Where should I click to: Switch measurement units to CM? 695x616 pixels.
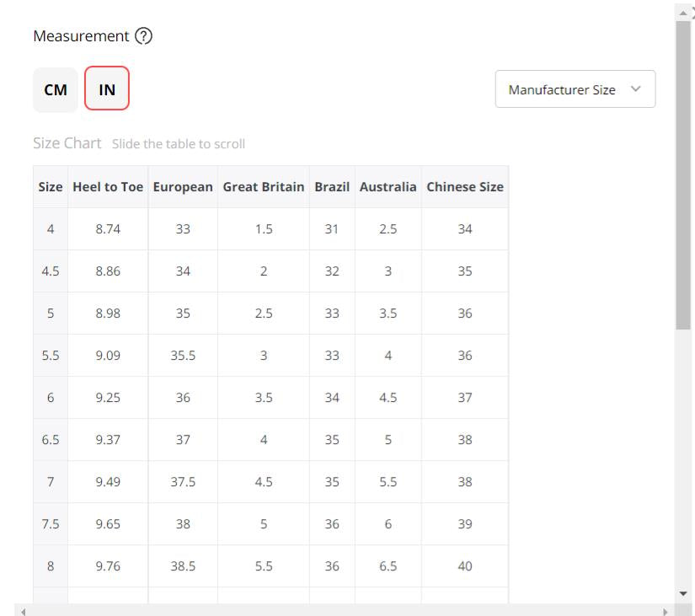click(x=56, y=89)
